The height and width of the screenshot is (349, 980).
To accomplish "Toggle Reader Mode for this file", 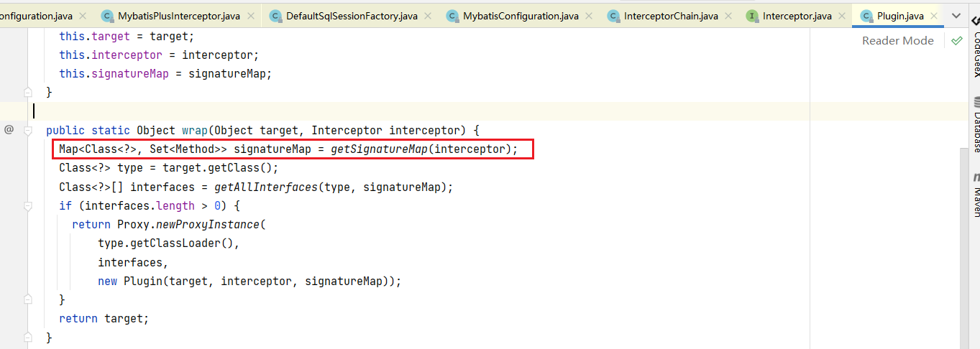I will pyautogui.click(x=897, y=41).
